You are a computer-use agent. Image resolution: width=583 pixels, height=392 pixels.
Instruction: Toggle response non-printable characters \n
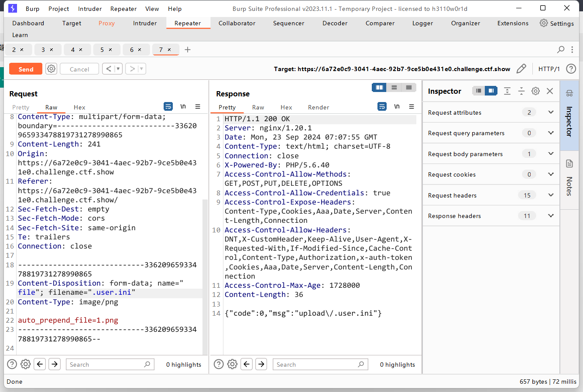pos(397,106)
